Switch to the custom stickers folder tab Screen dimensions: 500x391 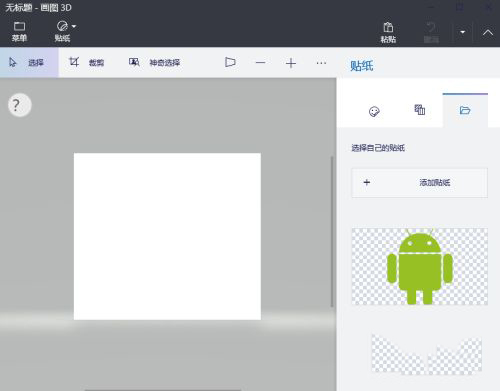click(465, 110)
